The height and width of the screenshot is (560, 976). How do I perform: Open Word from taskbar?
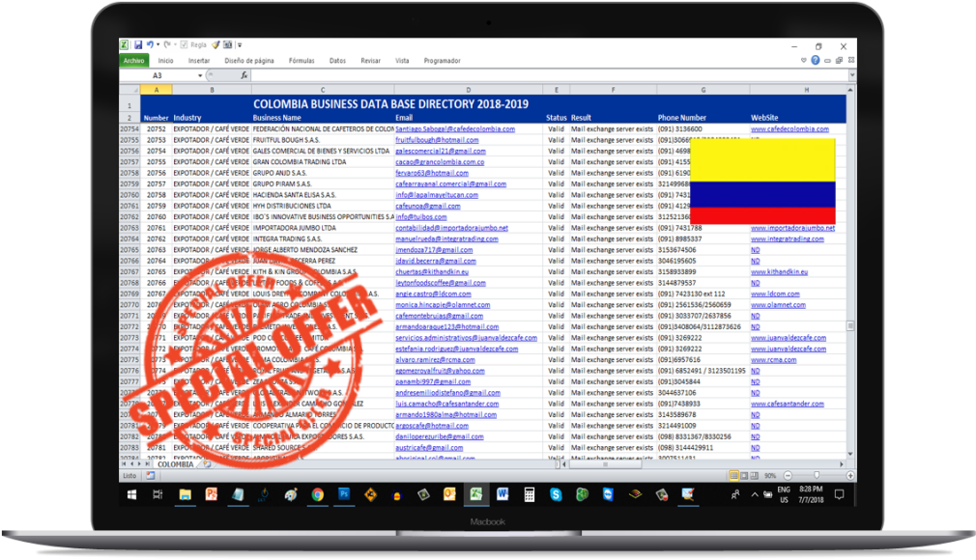502,494
